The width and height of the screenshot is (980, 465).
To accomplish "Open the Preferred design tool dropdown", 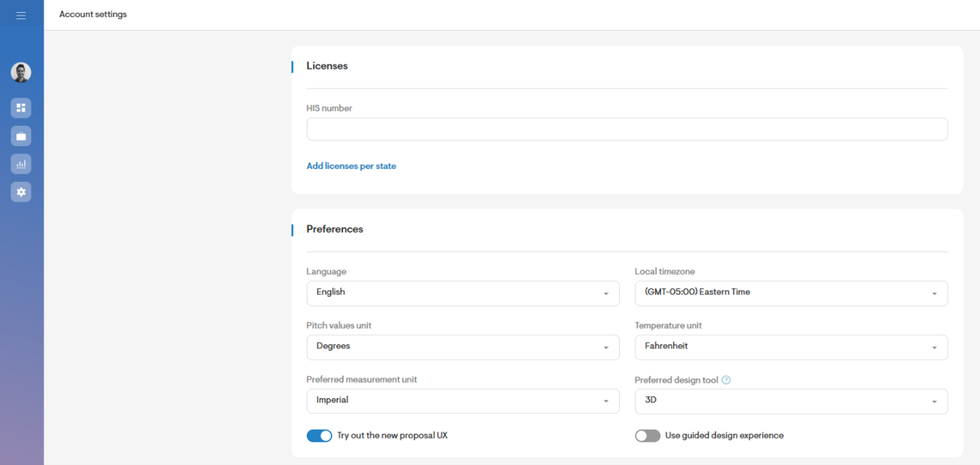I will [x=790, y=401].
